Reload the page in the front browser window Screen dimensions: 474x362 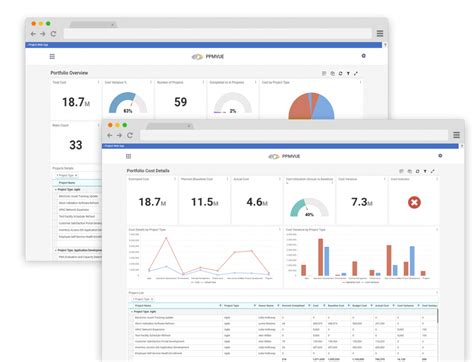click(130, 135)
